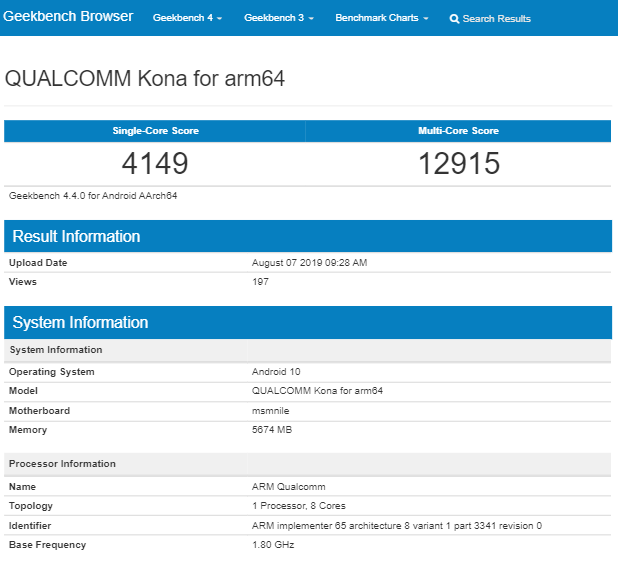Click the magnifier icon beside Search Results

tap(455, 19)
